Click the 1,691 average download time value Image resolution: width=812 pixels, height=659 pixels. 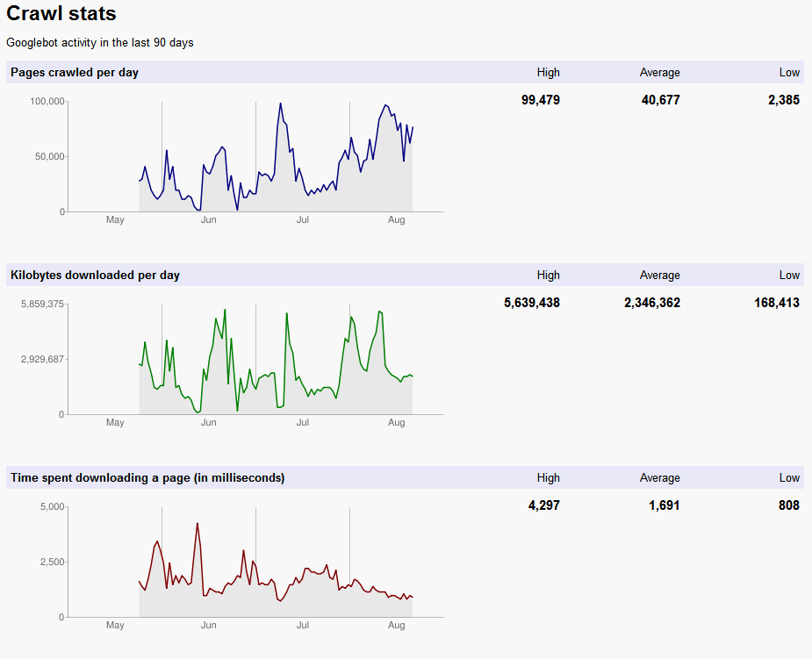(664, 505)
